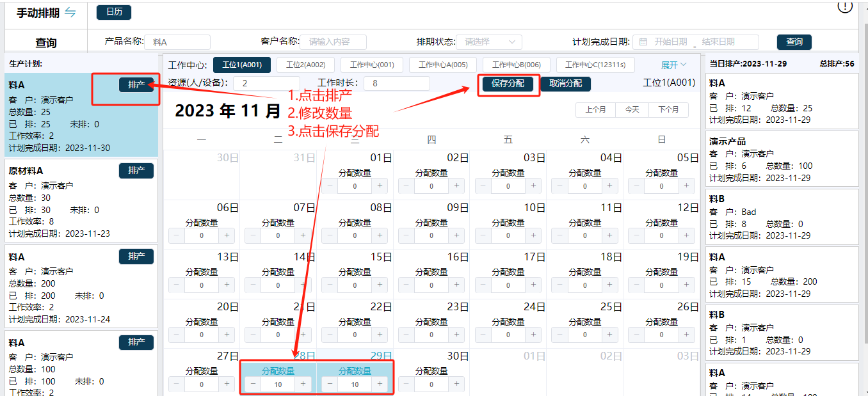Click the swap arrows icon beside 手动排期

pyautogui.click(x=70, y=13)
